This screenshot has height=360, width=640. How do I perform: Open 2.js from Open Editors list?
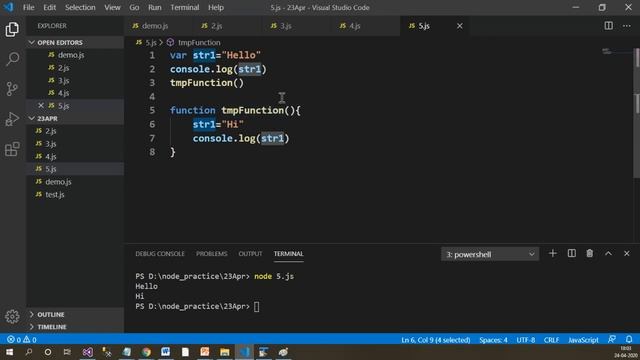point(75,68)
